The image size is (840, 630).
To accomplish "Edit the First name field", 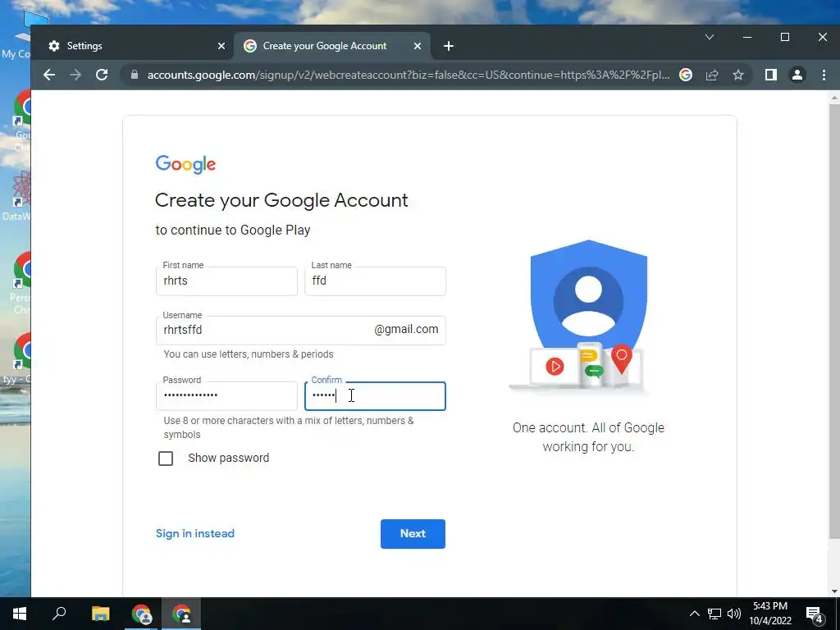I will pyautogui.click(x=226, y=281).
